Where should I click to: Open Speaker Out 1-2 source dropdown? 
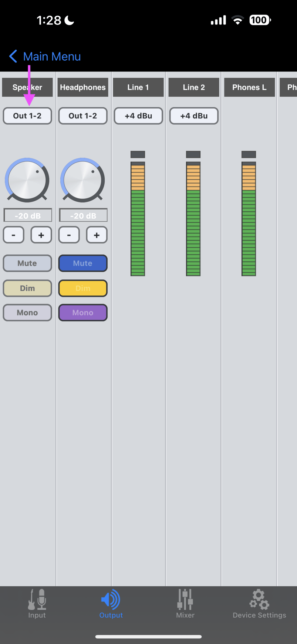point(27,116)
